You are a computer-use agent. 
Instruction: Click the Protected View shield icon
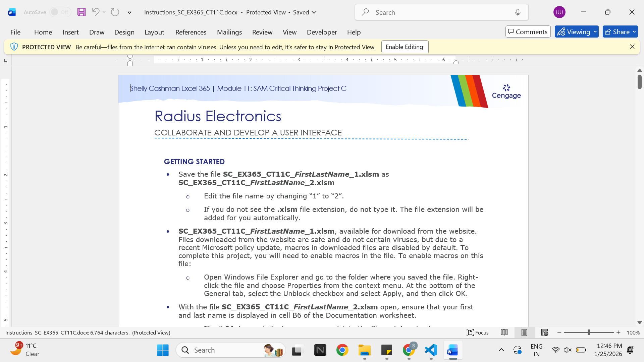(14, 47)
